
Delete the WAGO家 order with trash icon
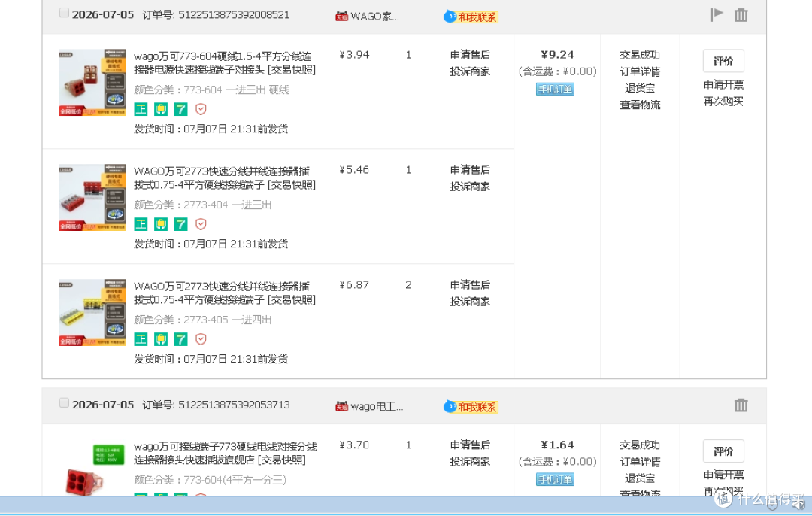(741, 15)
